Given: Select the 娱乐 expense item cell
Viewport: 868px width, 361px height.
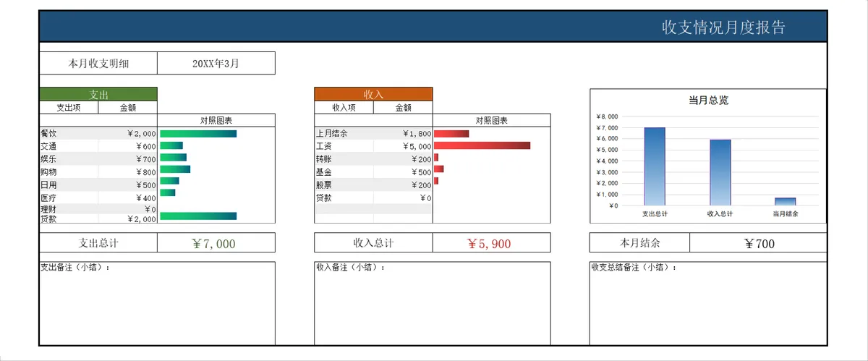Looking at the screenshot, I should [x=69, y=158].
